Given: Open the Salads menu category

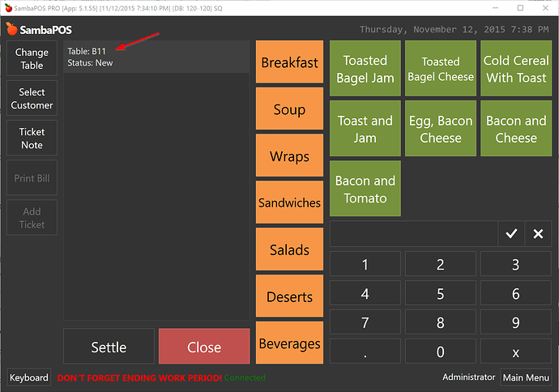Looking at the screenshot, I should point(289,250).
